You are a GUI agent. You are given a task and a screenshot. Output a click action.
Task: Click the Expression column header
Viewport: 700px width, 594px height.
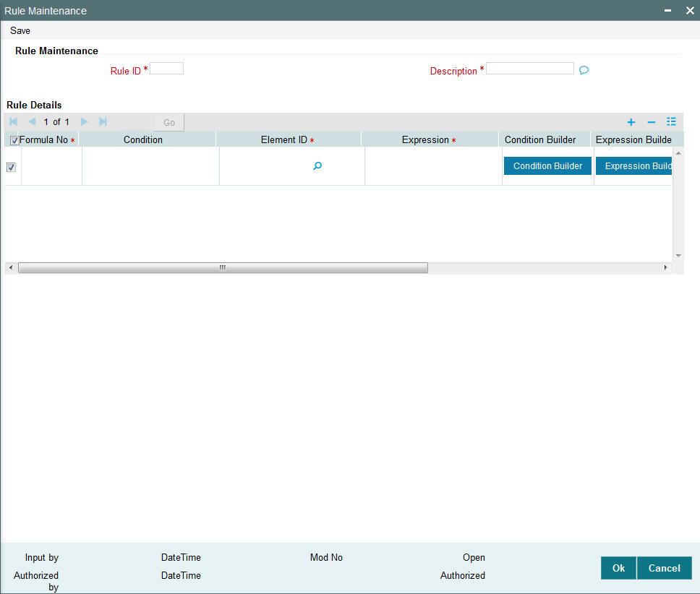point(429,140)
